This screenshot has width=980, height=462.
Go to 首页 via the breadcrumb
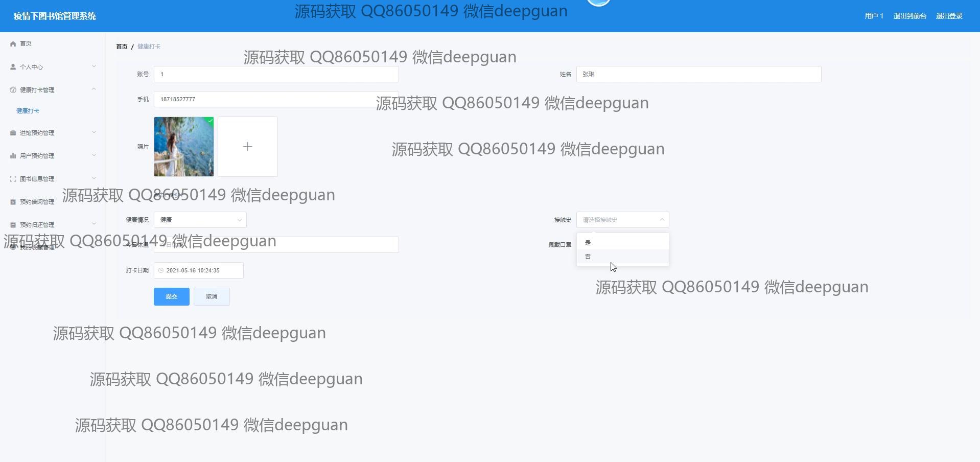tap(122, 47)
